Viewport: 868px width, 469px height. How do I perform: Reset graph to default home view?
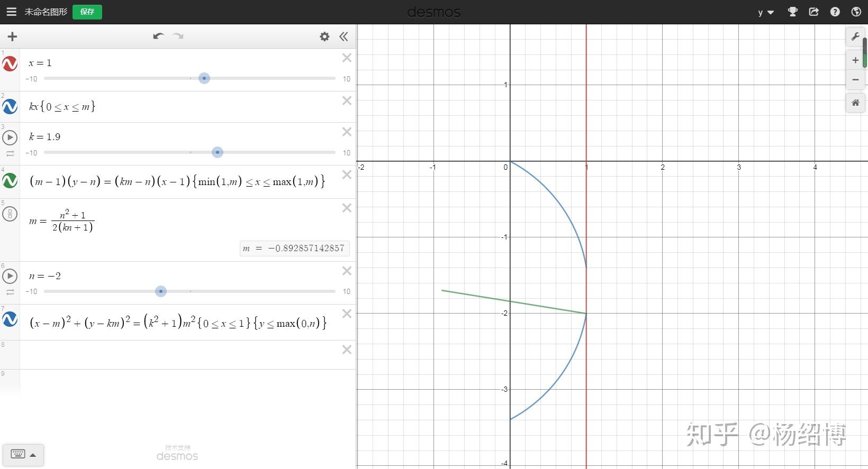[855, 103]
